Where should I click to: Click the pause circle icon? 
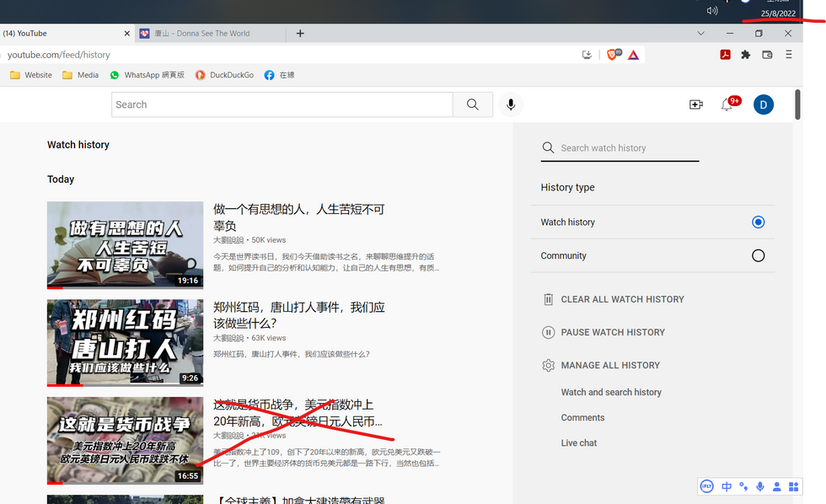(549, 332)
